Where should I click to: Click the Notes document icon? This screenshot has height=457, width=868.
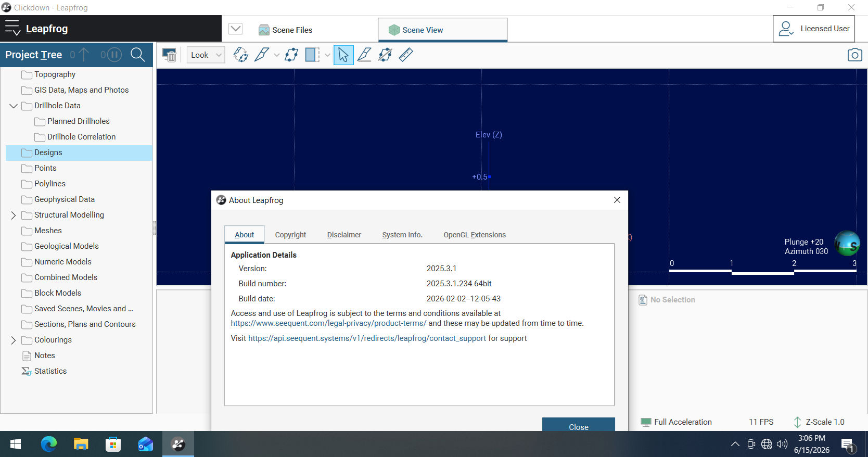click(x=27, y=356)
